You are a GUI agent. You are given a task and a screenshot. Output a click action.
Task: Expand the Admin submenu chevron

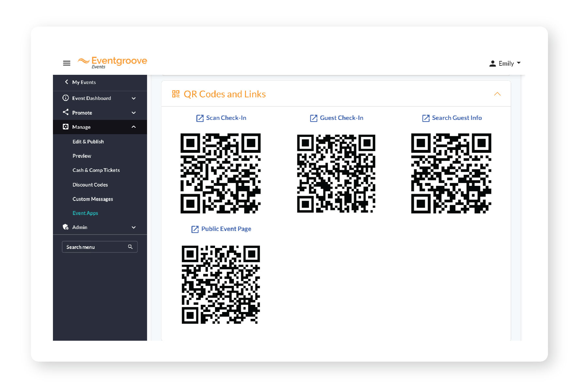click(134, 227)
